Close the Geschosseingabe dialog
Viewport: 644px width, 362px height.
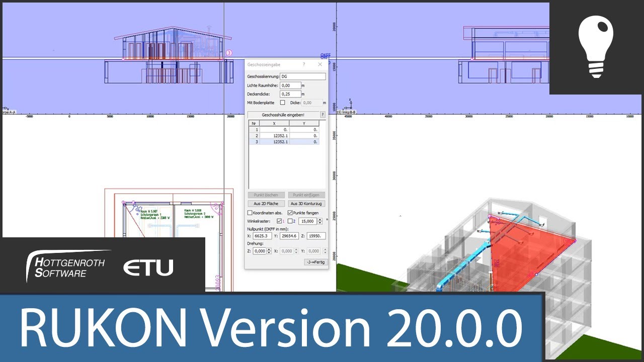click(x=320, y=65)
